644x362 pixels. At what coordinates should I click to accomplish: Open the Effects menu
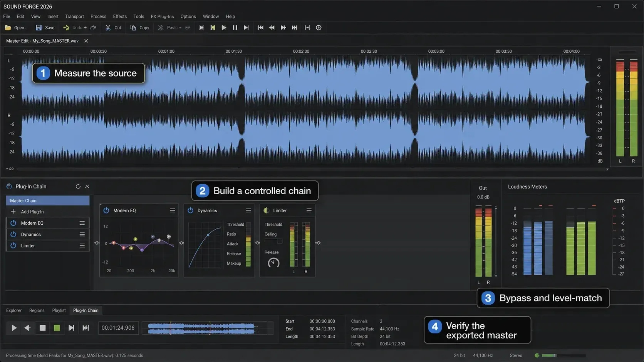tap(120, 17)
